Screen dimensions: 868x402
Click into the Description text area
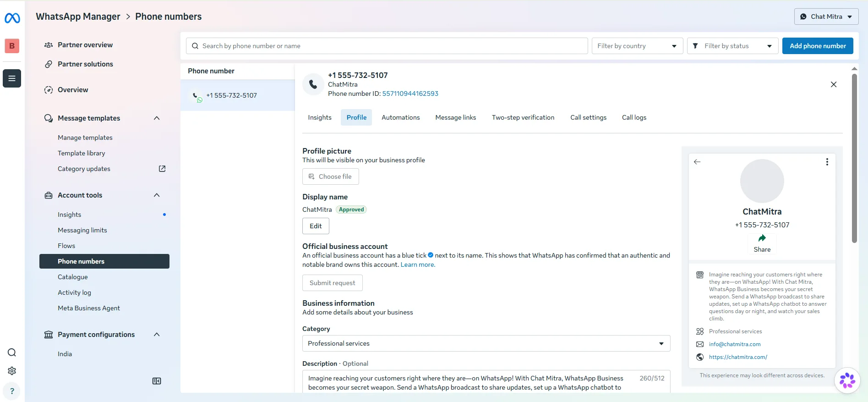tap(486, 381)
